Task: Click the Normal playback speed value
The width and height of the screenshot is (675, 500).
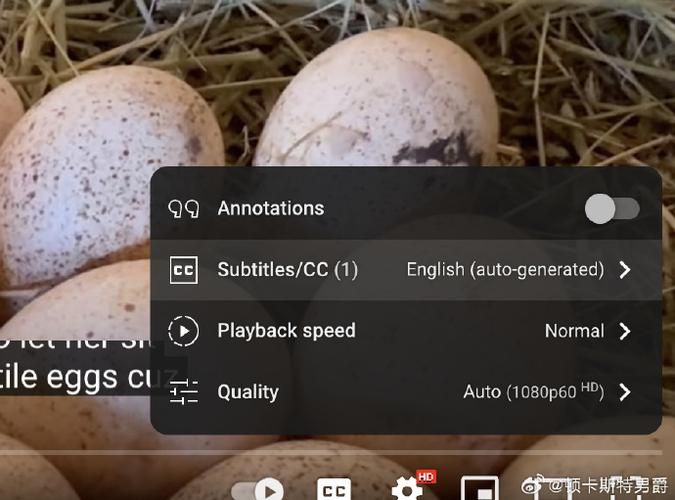Action: pyautogui.click(x=574, y=331)
